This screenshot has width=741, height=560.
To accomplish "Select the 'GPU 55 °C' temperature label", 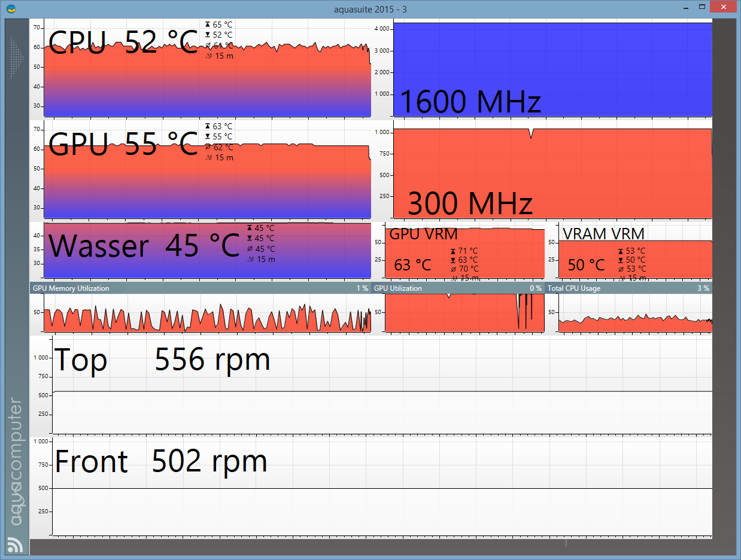I will (123, 144).
